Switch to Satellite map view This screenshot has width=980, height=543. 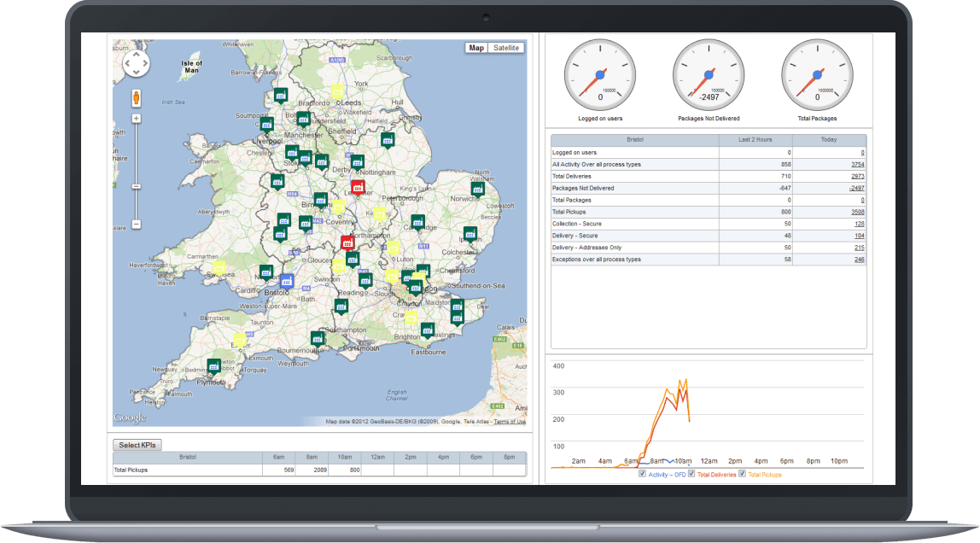[x=505, y=47]
